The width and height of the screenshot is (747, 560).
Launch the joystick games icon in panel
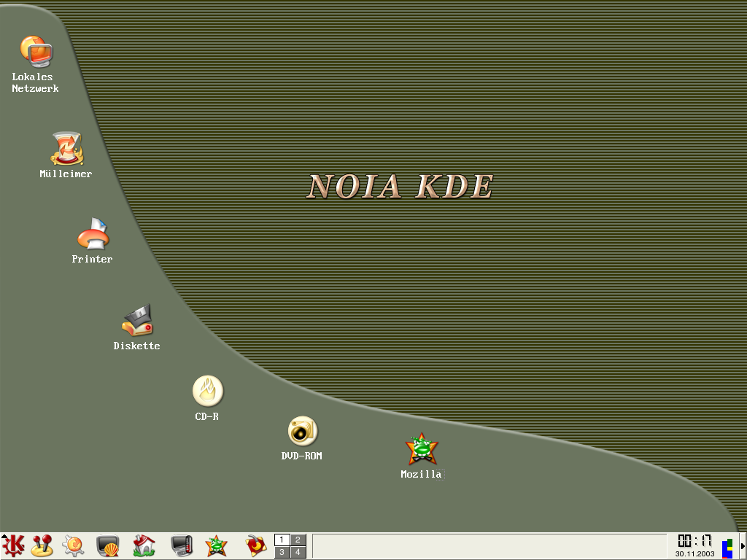coord(42,545)
